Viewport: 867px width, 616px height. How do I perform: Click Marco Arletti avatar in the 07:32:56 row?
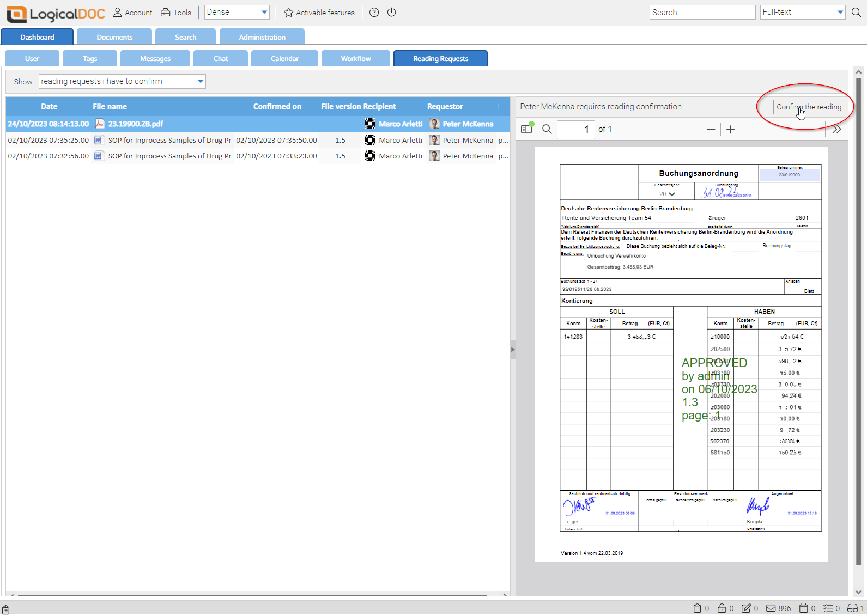tap(370, 156)
